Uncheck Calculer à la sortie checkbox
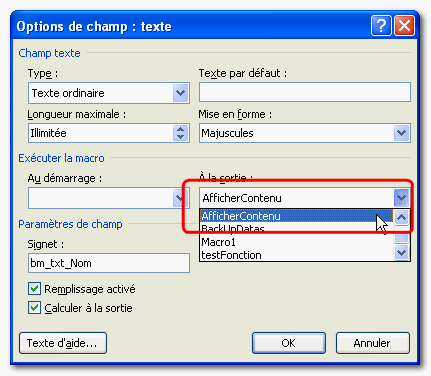This screenshot has height=376, width=431. coord(34,308)
